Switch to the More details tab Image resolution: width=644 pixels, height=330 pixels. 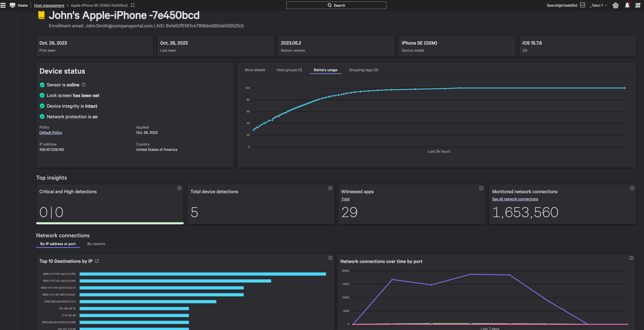click(x=255, y=70)
